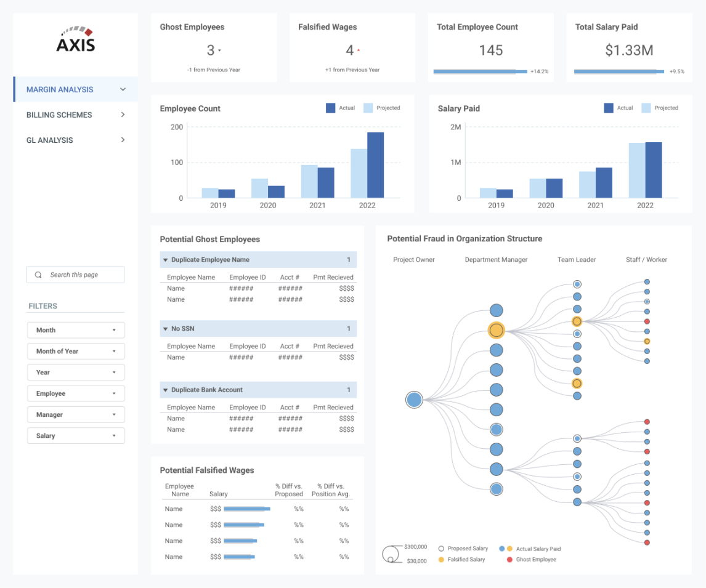
Task: Click the 2019 Projected bar in Employee Count
Action: (x=210, y=193)
